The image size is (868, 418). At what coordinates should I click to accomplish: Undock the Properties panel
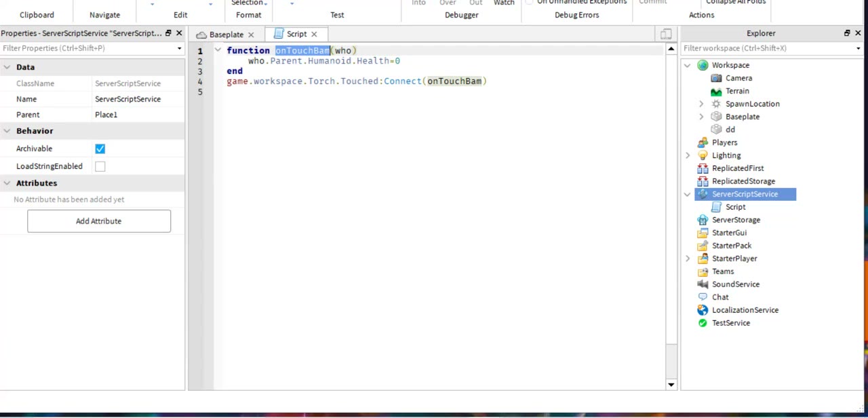168,33
